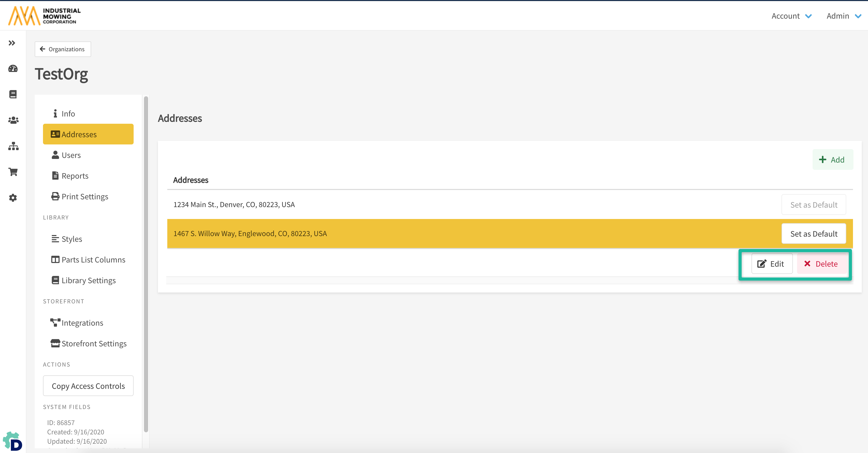This screenshot has width=868, height=453.
Task: Open the settings gear icon
Action: (13, 198)
